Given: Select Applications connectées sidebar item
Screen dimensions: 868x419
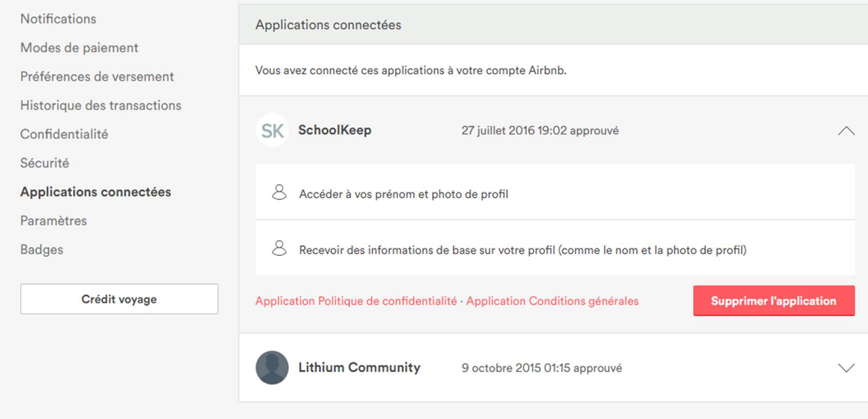Looking at the screenshot, I should pyautogui.click(x=96, y=192).
